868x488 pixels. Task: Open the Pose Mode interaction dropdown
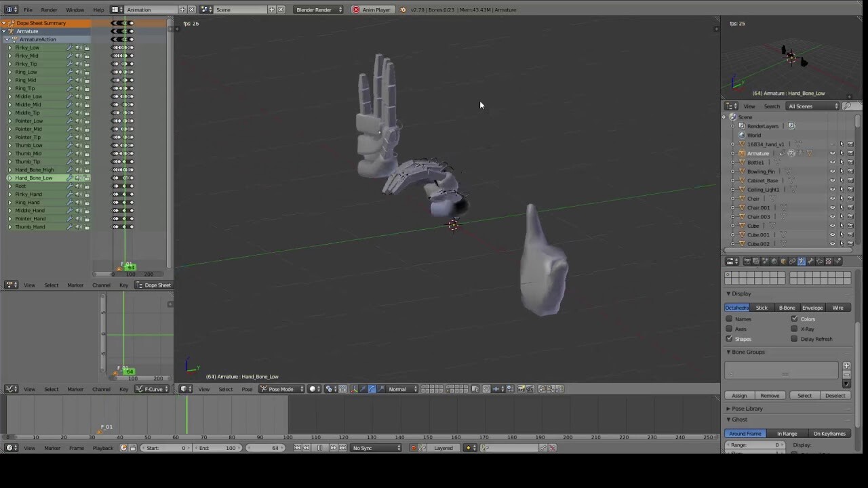tap(280, 388)
